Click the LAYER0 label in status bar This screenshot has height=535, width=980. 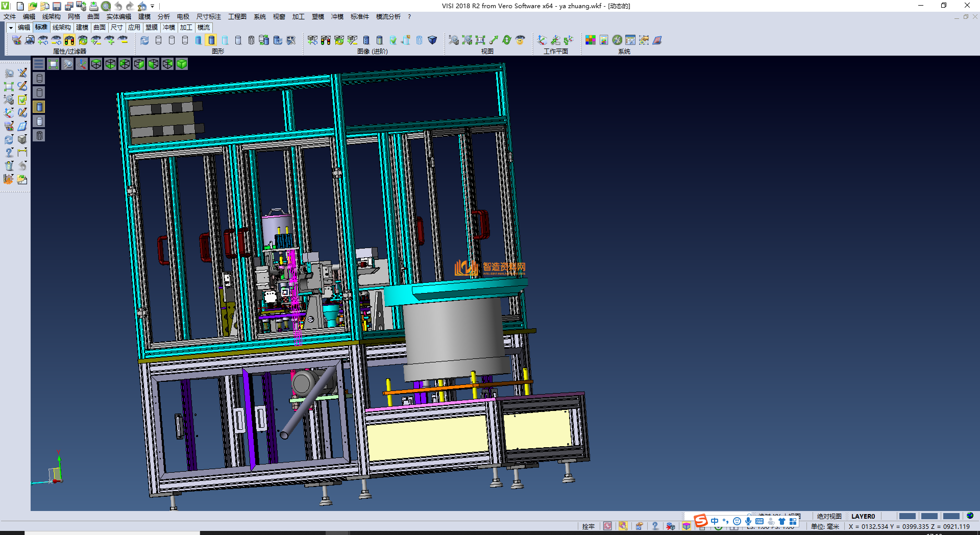[x=863, y=516]
